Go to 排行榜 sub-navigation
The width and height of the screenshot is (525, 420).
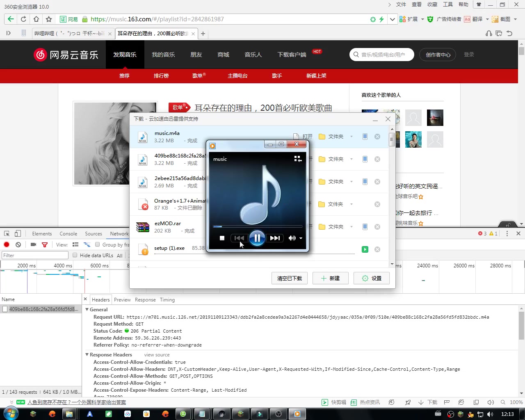point(161,76)
